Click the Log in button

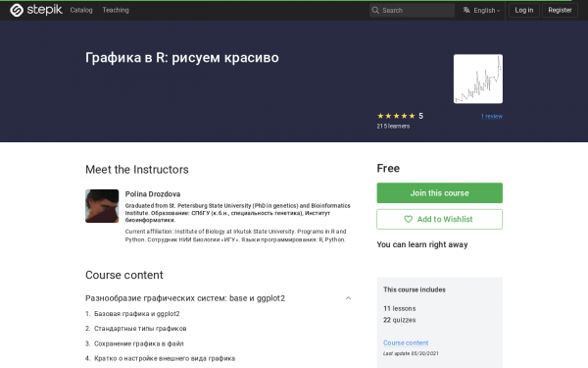coord(524,10)
